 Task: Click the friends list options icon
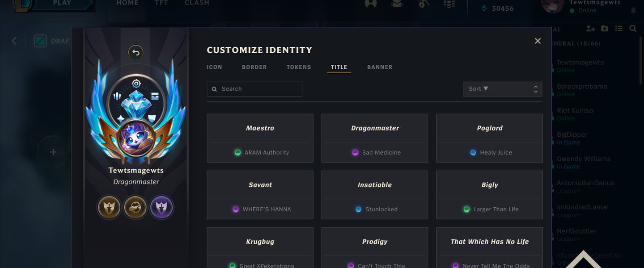(619, 29)
